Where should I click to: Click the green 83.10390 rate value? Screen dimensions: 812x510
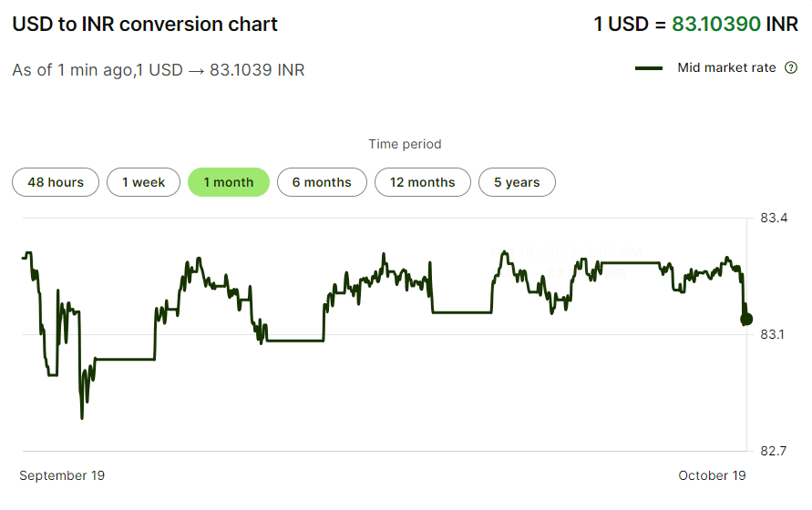(x=715, y=25)
